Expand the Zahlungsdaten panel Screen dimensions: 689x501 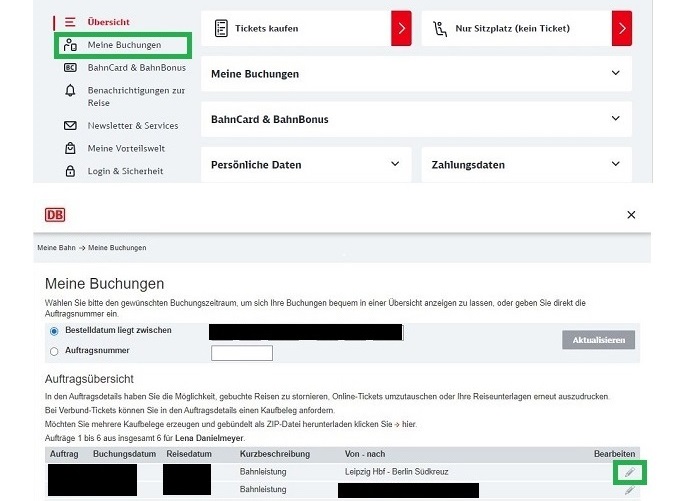coord(526,164)
